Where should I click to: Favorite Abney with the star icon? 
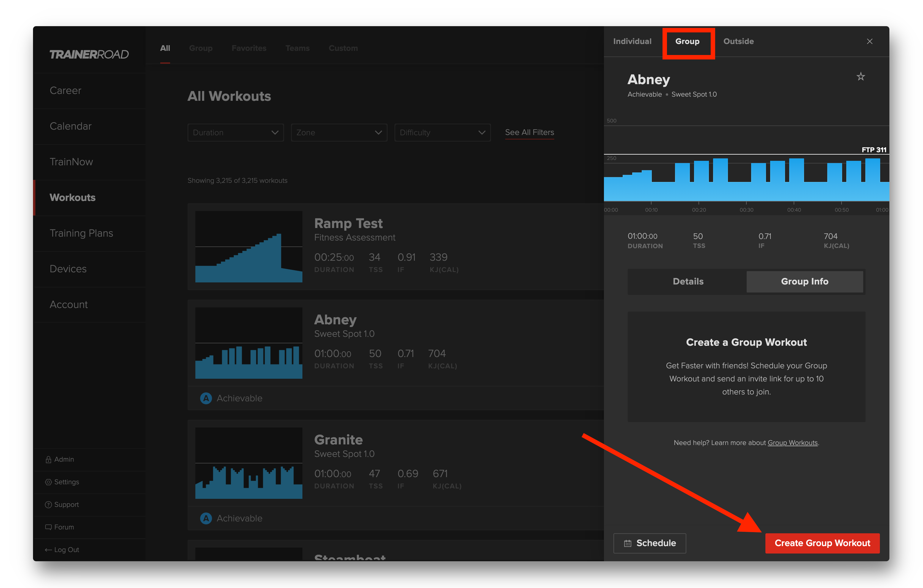pyautogui.click(x=861, y=77)
